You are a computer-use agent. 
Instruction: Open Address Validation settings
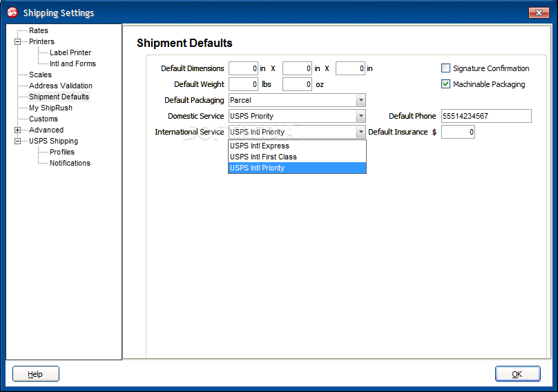point(61,86)
